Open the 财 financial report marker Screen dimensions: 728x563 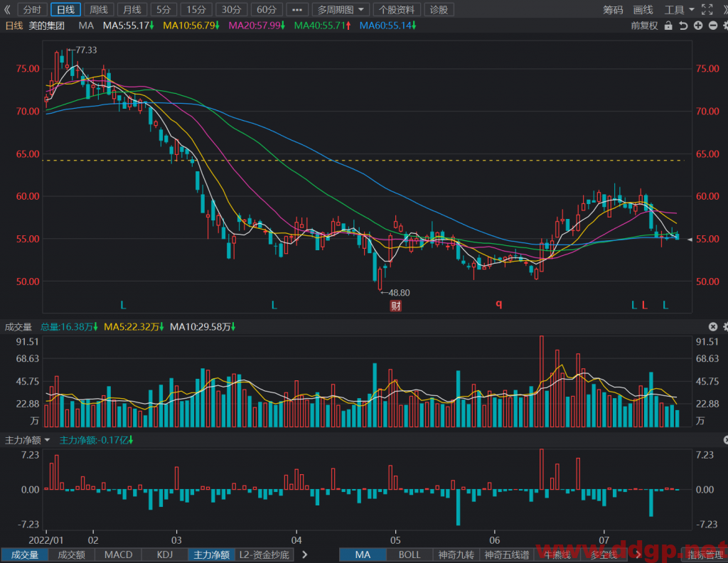point(395,306)
